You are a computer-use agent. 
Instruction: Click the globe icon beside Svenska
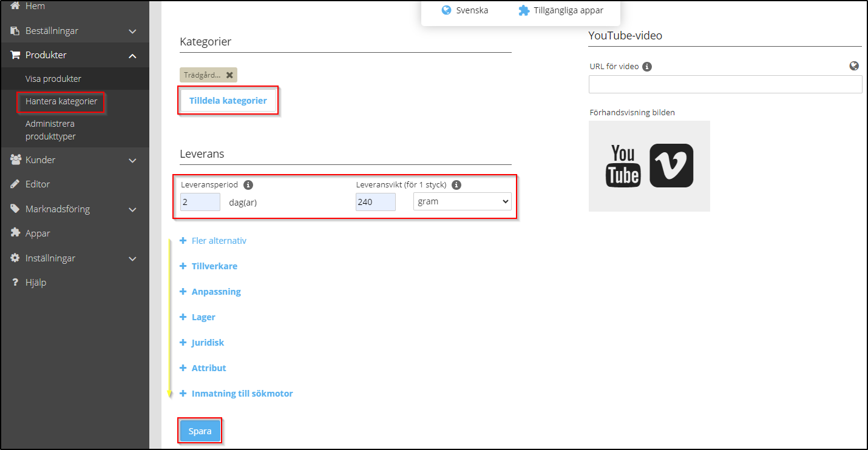pyautogui.click(x=447, y=10)
